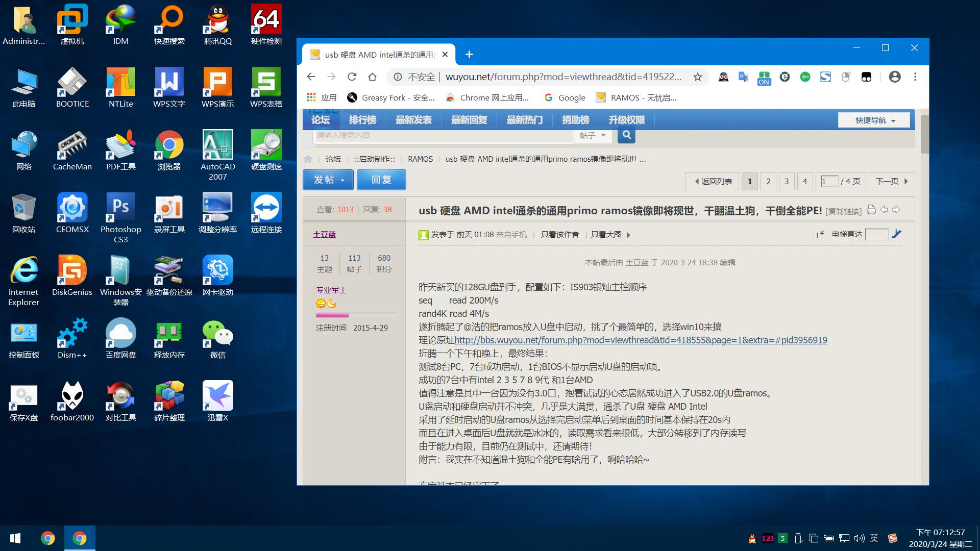Open 微信 desktop icon
Screen dimensions: 980x551
tap(218, 338)
